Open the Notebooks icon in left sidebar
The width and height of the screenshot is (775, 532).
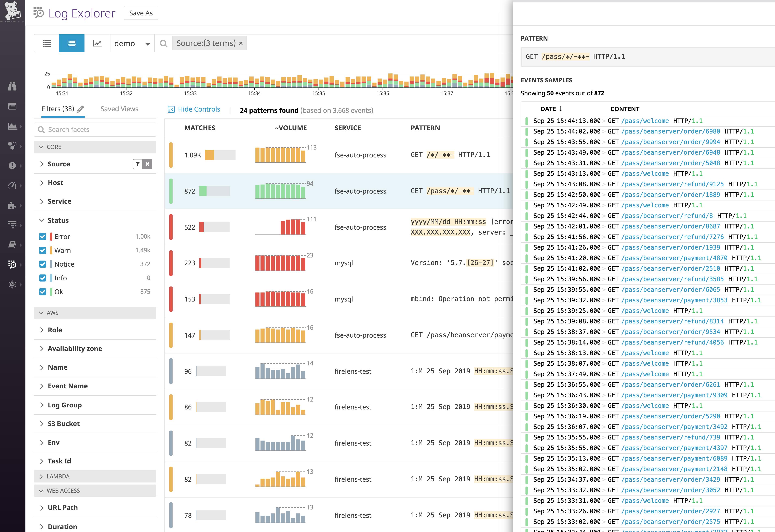[x=12, y=244]
